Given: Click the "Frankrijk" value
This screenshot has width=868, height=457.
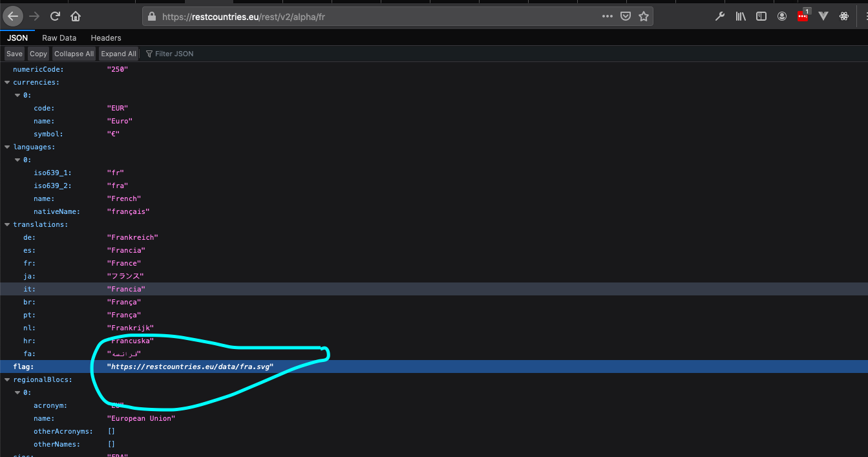Looking at the screenshot, I should tap(130, 328).
